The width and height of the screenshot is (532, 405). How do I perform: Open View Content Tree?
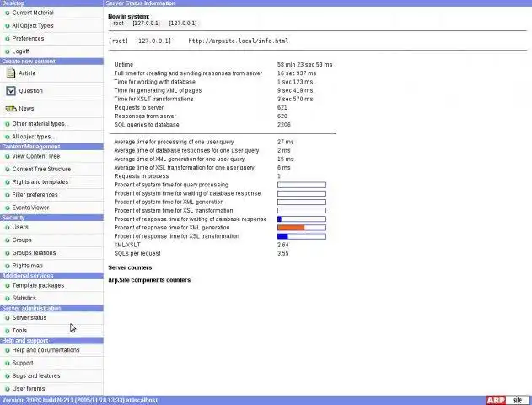(36, 156)
